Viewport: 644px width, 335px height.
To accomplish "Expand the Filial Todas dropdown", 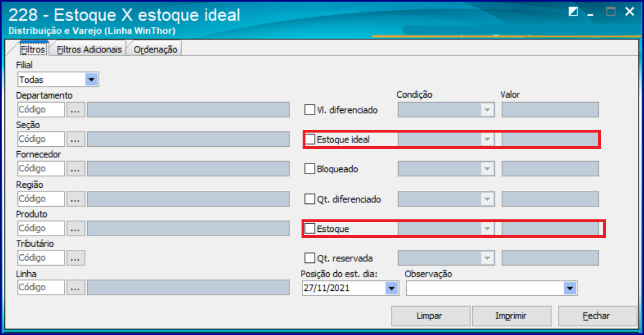I will (x=91, y=79).
